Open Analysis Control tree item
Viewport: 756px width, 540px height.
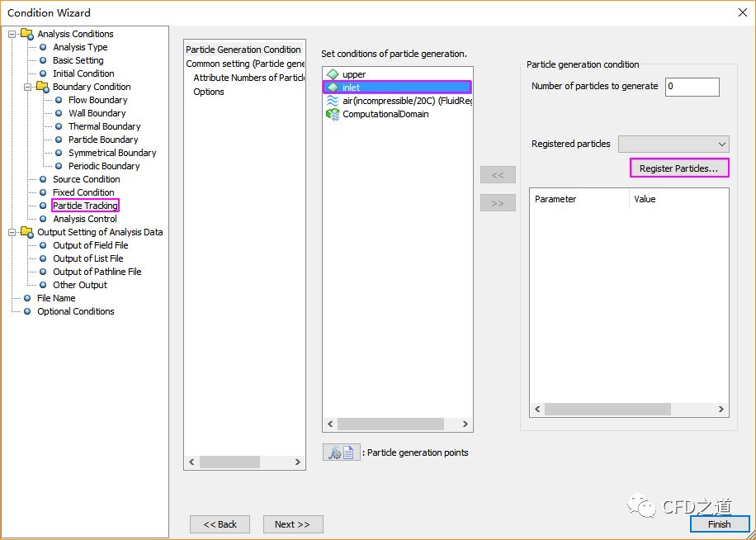[85, 219]
